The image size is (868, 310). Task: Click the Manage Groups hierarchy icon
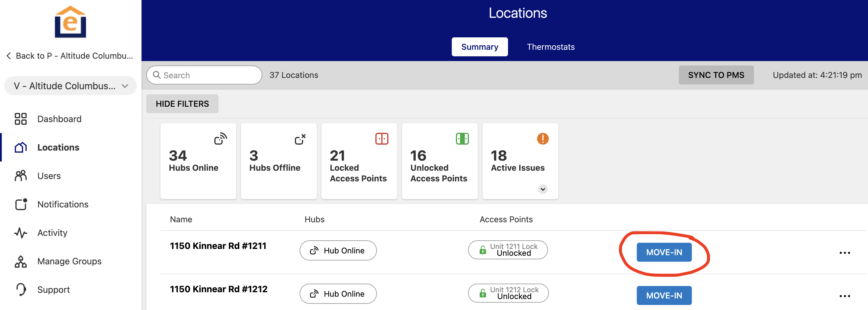pyautogui.click(x=20, y=261)
